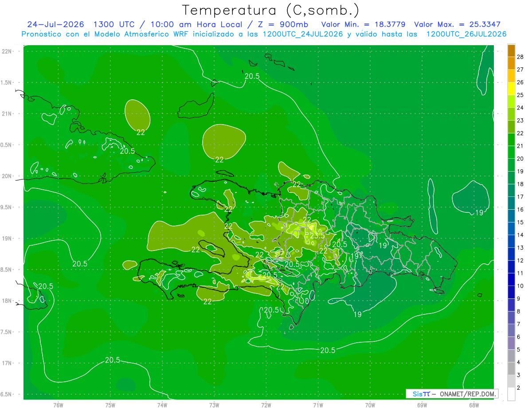Click the 23.5 contour label over Hispaniola
This screenshot has width=532, height=411.
[317, 236]
